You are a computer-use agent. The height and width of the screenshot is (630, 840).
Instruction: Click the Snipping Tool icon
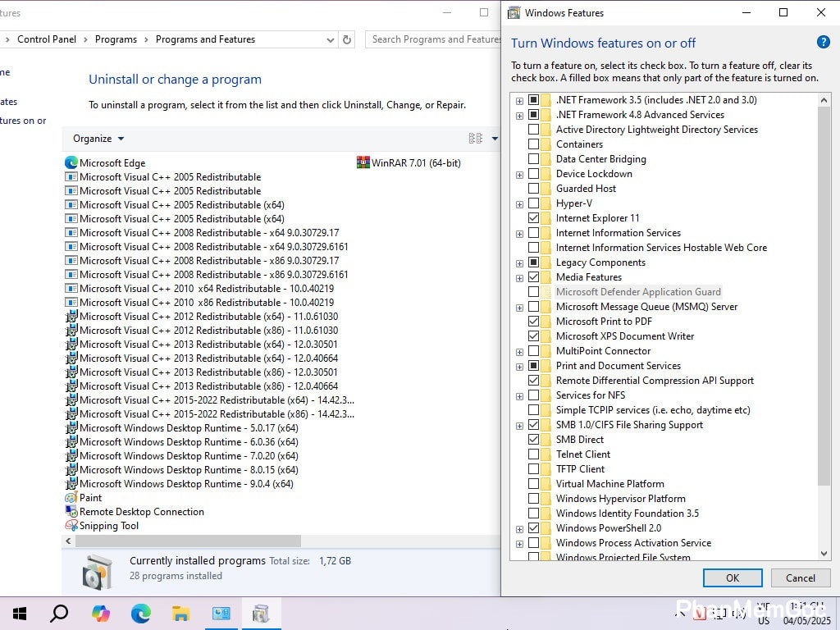click(71, 526)
